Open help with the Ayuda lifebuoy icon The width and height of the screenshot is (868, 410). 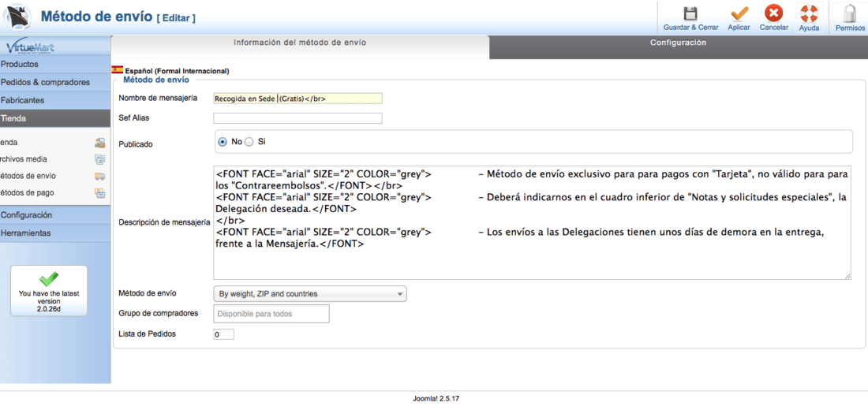[x=810, y=13]
